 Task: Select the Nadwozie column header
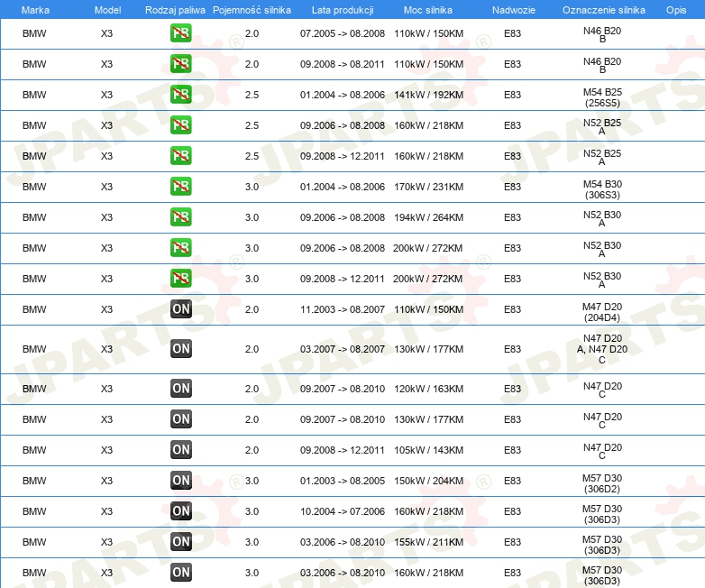(514, 10)
